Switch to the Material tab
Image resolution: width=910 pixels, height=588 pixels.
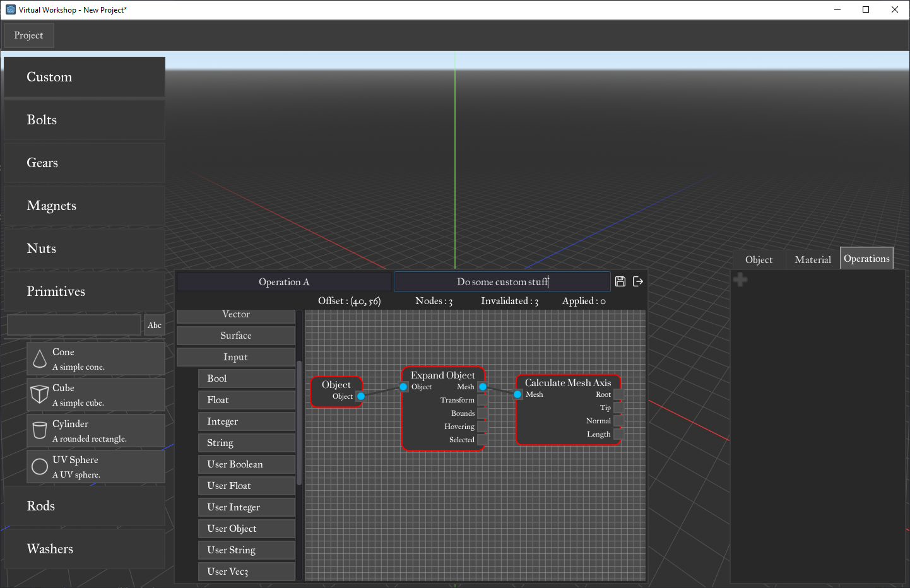[x=813, y=260]
